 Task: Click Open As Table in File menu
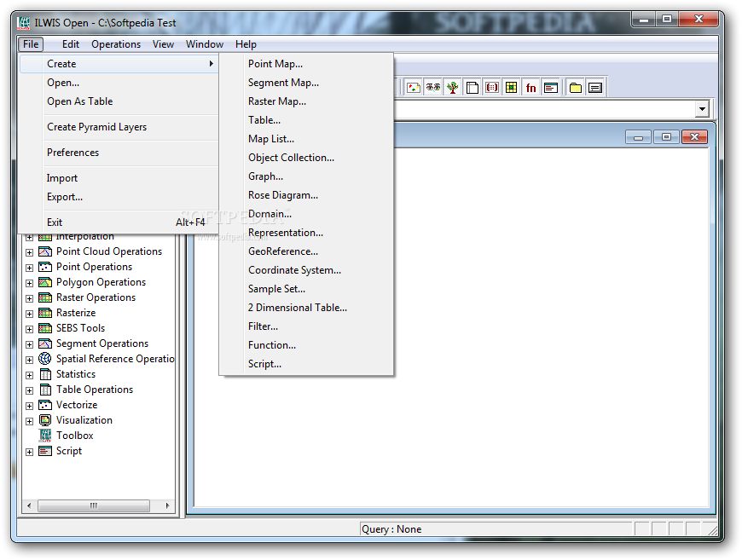[x=119, y=101]
